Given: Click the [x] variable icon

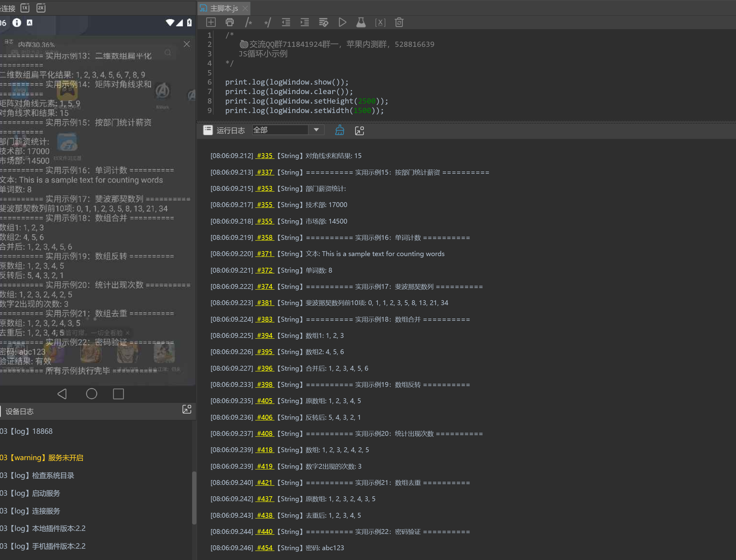Looking at the screenshot, I should 380,22.
